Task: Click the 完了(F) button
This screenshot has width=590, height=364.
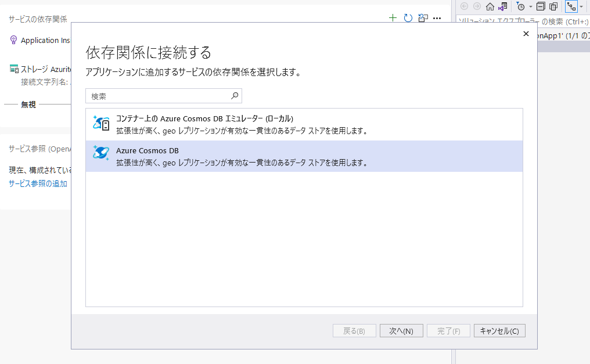Action: tap(448, 331)
